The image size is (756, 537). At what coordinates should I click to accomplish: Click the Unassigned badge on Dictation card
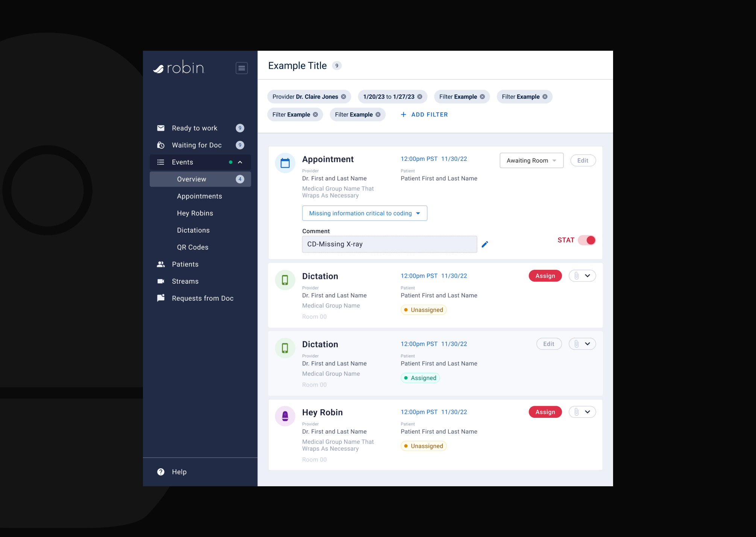(x=424, y=310)
